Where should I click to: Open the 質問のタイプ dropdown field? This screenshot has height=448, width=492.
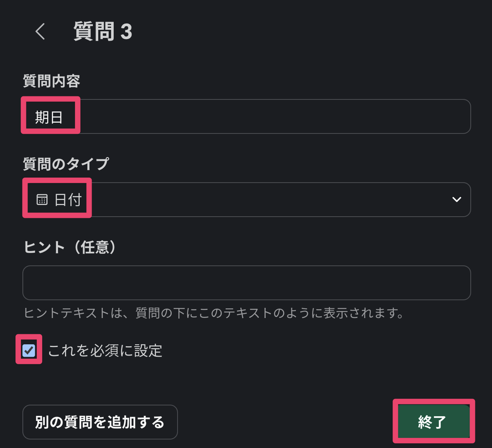(271, 200)
